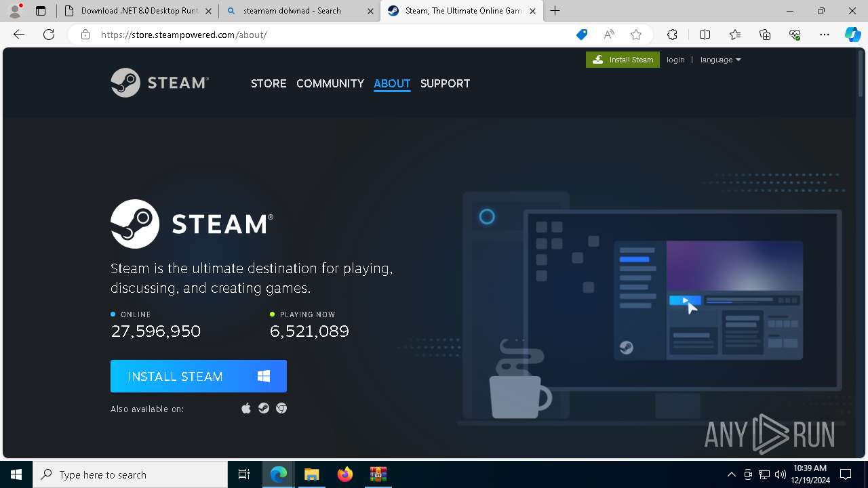Close the steamam dolwnad Search tab
Screen dimensions: 868x488
pos(370,11)
